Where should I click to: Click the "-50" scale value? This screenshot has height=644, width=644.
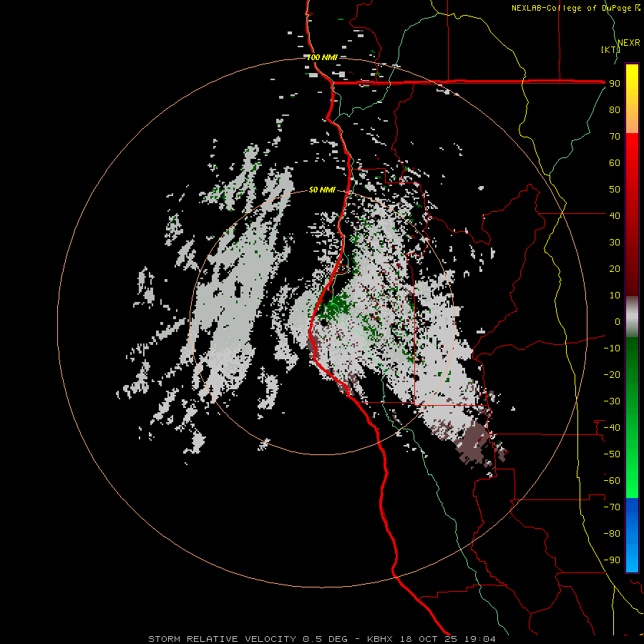pos(612,454)
